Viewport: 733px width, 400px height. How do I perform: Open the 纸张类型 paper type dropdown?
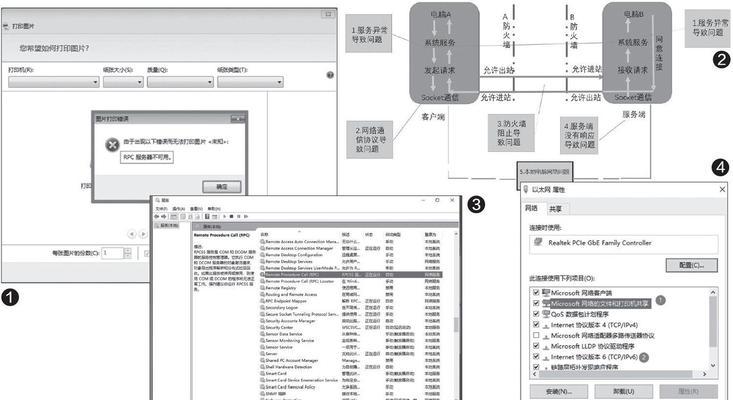point(250,82)
